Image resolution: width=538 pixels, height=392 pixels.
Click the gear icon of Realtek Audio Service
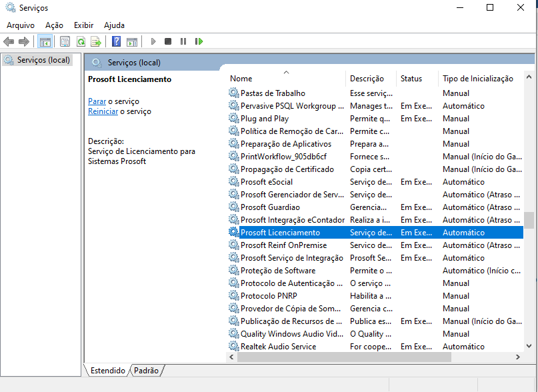coord(233,346)
